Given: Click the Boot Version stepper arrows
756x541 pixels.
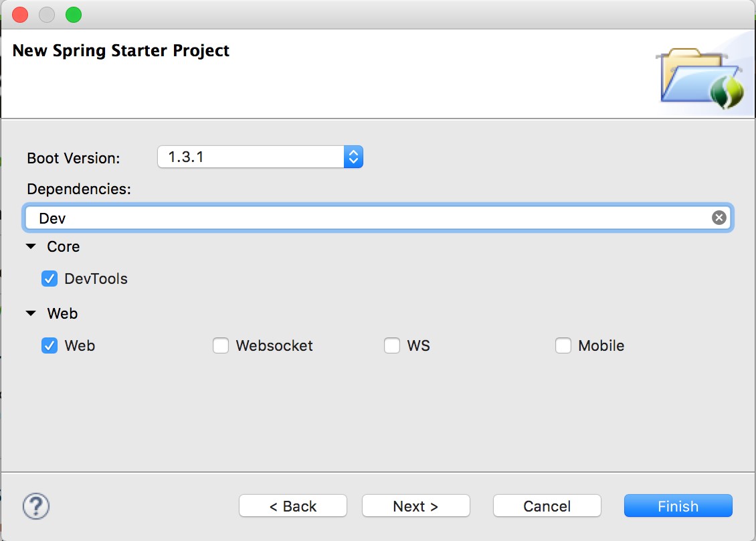Looking at the screenshot, I should (x=353, y=157).
